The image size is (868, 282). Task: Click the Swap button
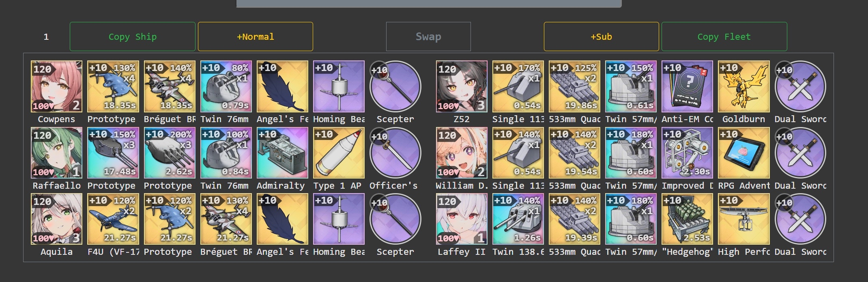[x=428, y=37]
